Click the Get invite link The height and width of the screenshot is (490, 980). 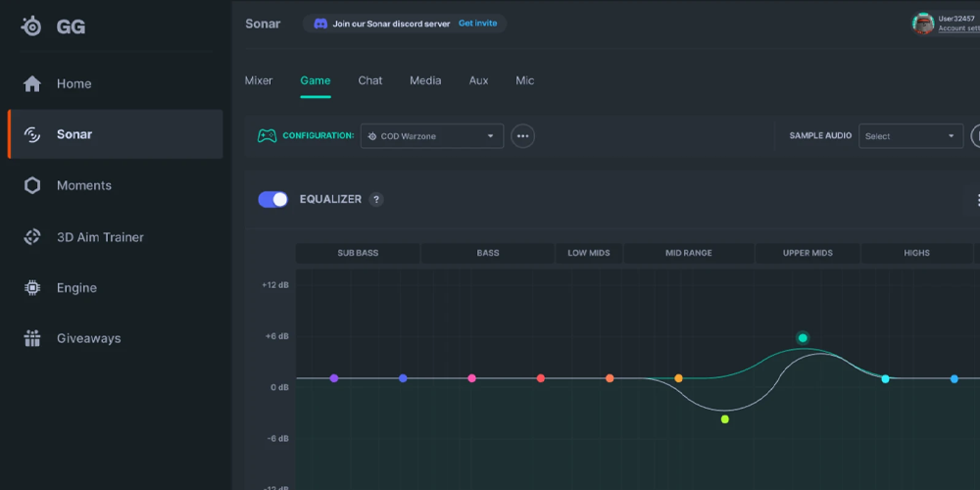tap(477, 24)
